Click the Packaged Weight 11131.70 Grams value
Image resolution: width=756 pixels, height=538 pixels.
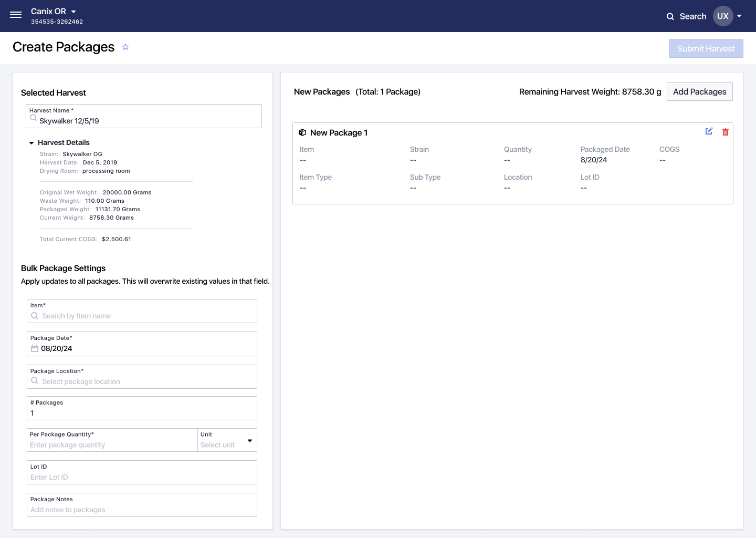click(118, 209)
